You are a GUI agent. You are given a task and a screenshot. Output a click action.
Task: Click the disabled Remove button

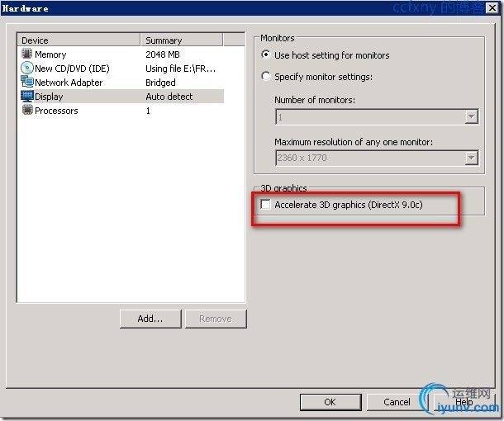coord(216,319)
